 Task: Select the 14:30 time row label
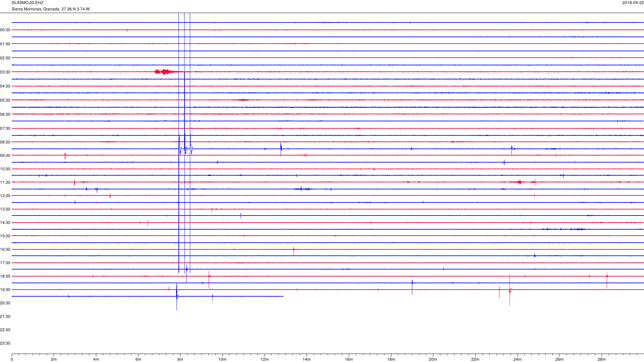[5, 223]
